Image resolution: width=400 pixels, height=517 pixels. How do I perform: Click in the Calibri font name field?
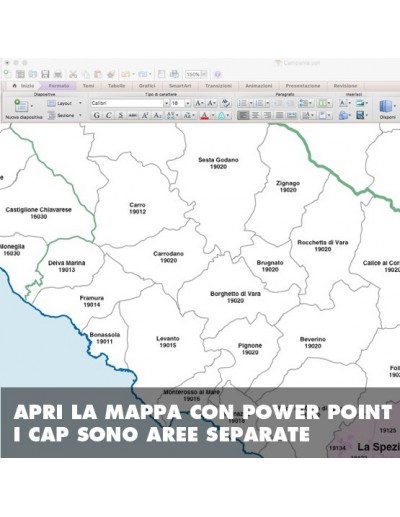[127, 103]
